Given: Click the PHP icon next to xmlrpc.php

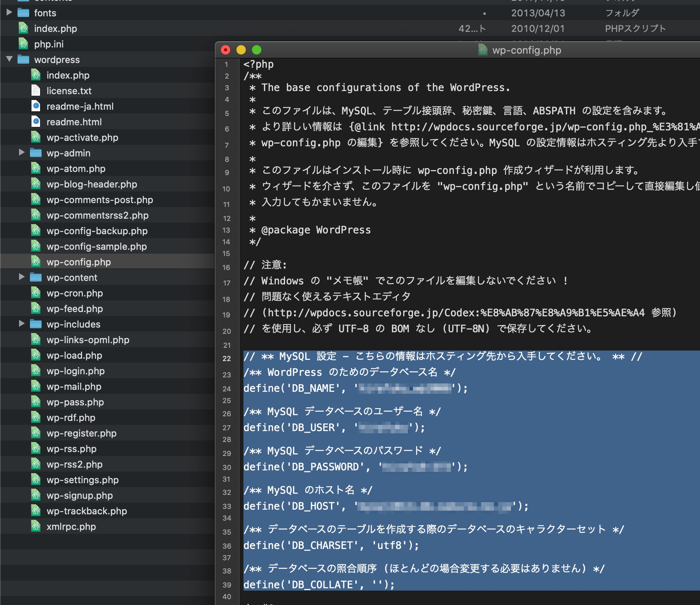Looking at the screenshot, I should 36,526.
